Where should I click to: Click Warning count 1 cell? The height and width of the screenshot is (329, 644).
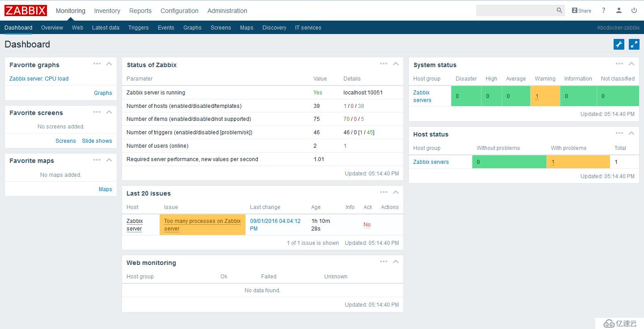pos(545,96)
